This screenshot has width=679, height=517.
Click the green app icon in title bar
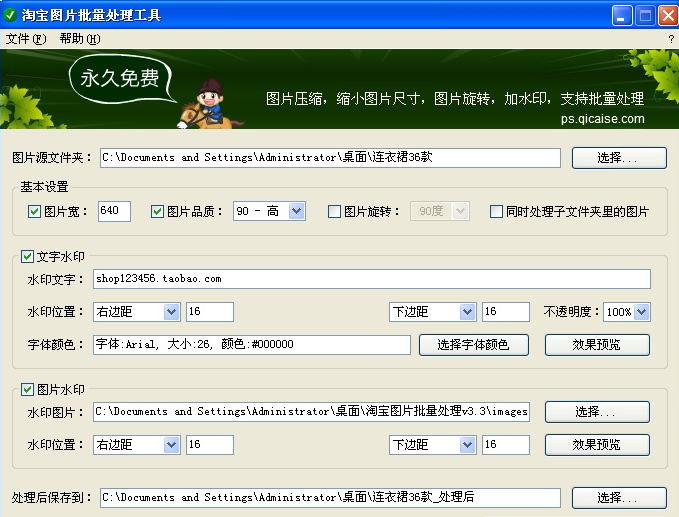point(11,14)
